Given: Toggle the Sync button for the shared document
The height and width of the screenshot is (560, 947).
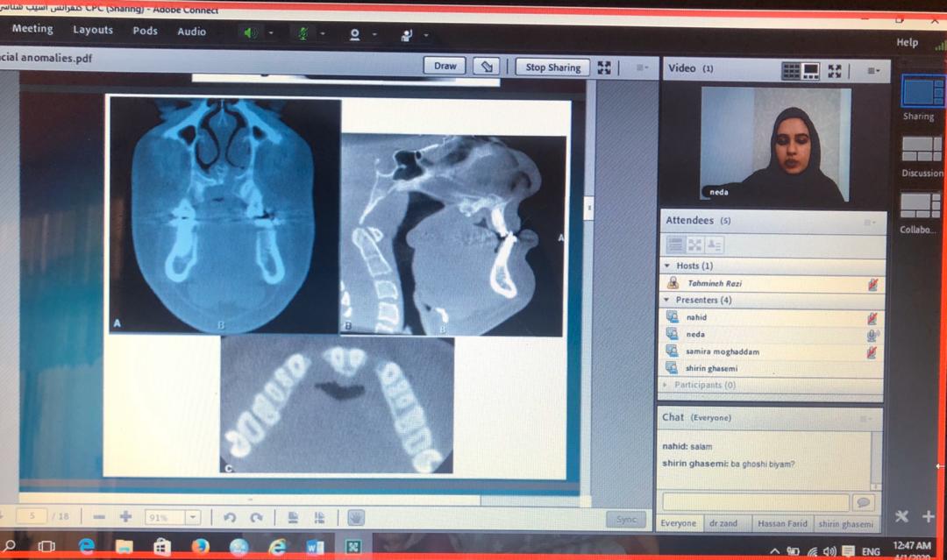Looking at the screenshot, I should (625, 520).
